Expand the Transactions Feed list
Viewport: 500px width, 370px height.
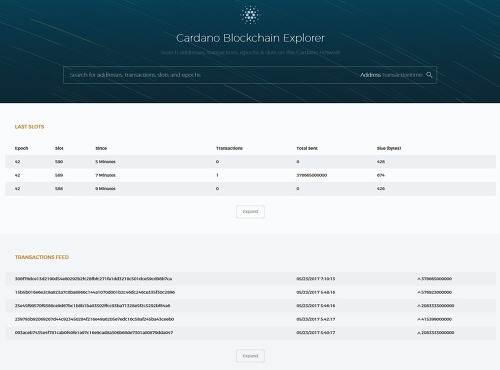[x=250, y=356]
